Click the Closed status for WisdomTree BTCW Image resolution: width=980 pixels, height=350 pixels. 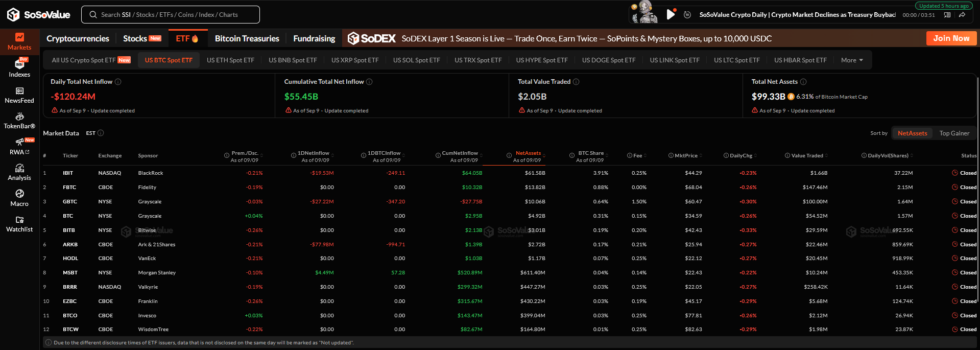[964, 330]
